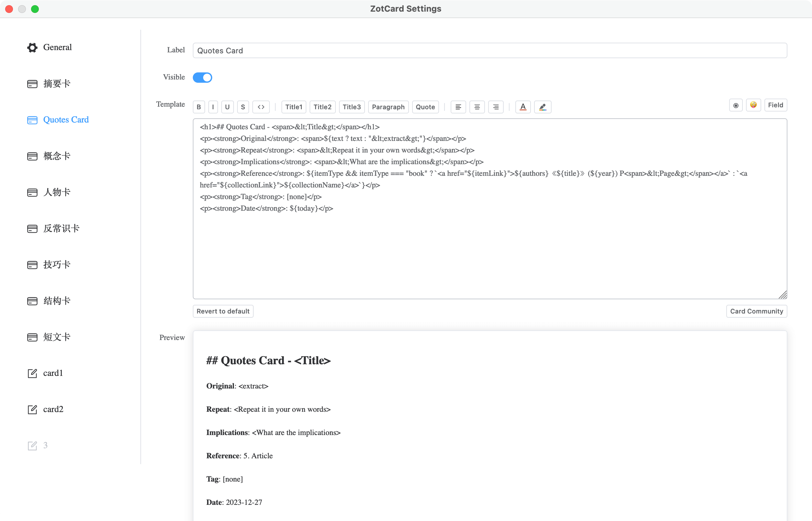Insert code using the angle-brackets icon

(x=261, y=107)
